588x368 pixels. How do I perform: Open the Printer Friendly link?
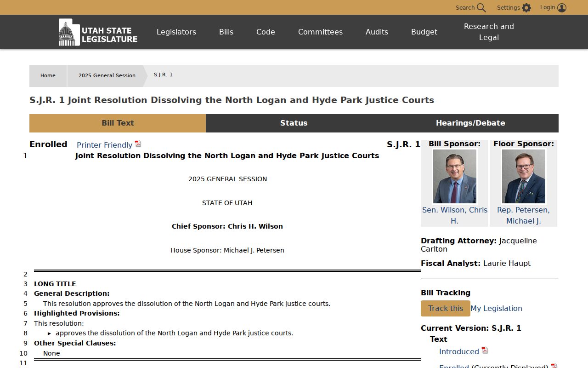pyautogui.click(x=105, y=145)
